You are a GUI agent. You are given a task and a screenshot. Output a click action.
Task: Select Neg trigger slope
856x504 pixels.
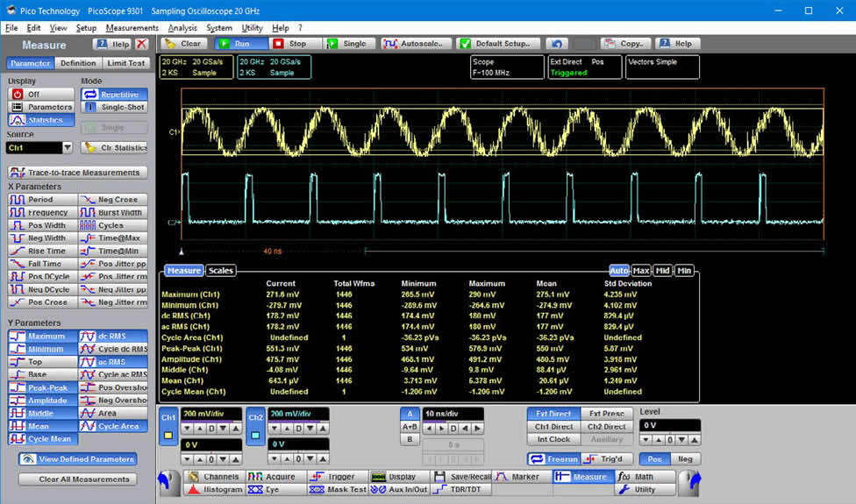[x=685, y=459]
